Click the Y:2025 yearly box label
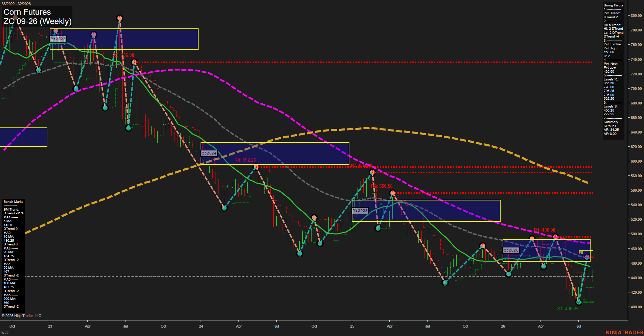Viewport: 644px width, 336px height. [x=360, y=211]
